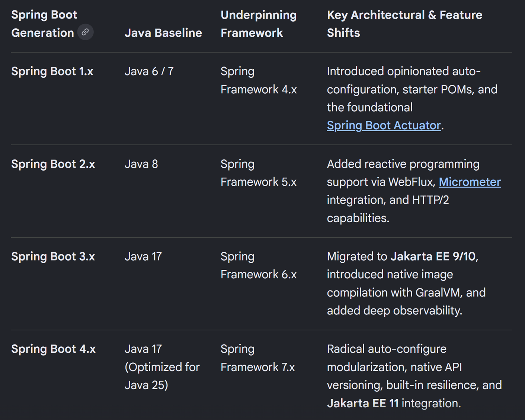This screenshot has width=525, height=420.
Task: Click the 'Spring Framework 7.x' cell
Action: 257,358
